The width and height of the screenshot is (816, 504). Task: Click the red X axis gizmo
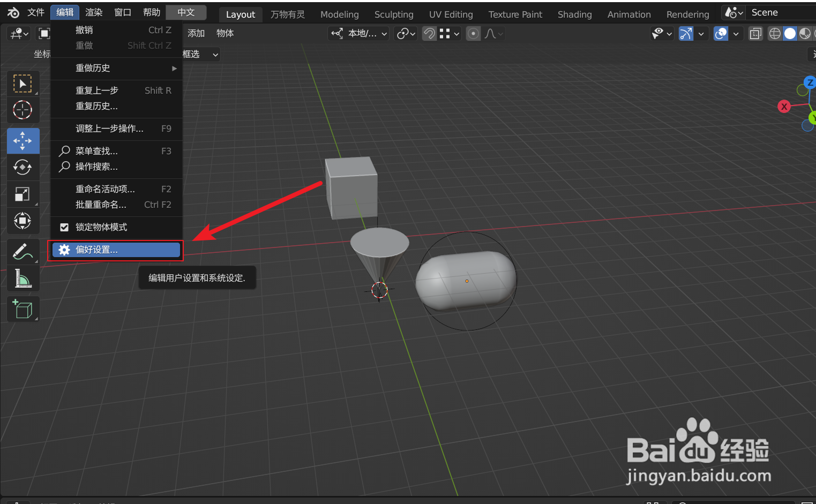coord(784,107)
